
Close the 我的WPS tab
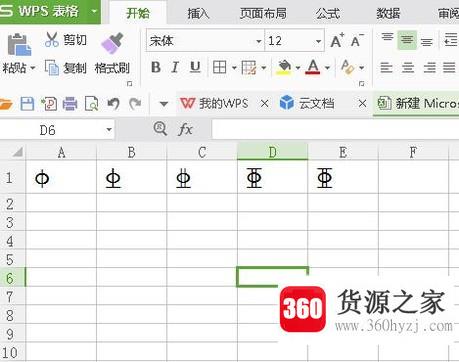(x=264, y=104)
